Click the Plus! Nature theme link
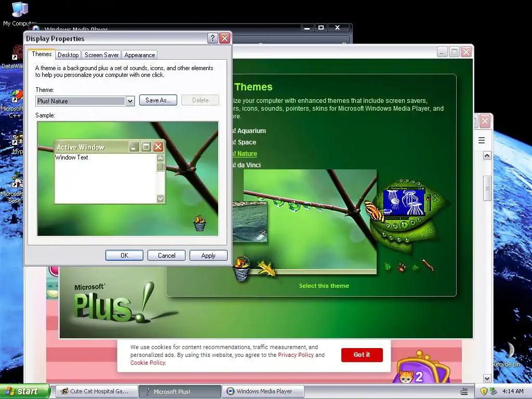 pos(245,154)
